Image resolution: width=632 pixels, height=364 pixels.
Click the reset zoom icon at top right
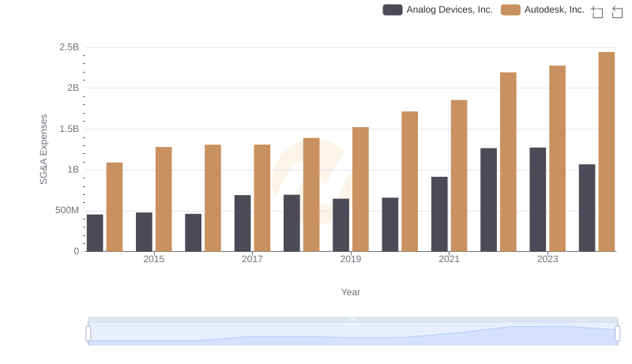pyautogui.click(x=617, y=12)
